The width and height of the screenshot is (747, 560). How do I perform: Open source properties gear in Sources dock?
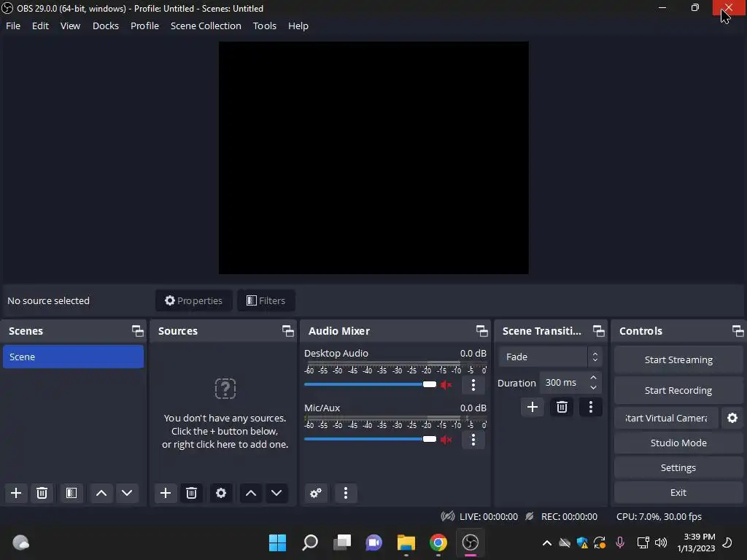(x=221, y=493)
